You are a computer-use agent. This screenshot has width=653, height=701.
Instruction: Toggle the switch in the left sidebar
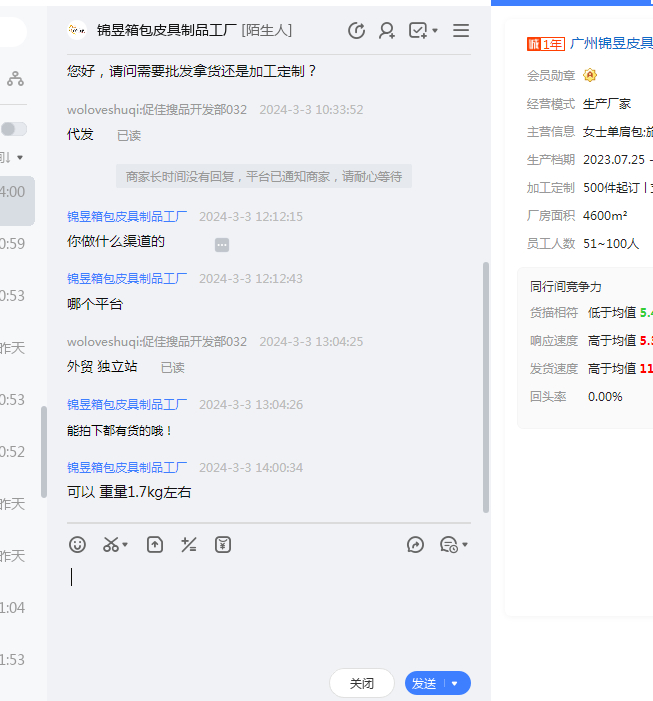(x=14, y=129)
